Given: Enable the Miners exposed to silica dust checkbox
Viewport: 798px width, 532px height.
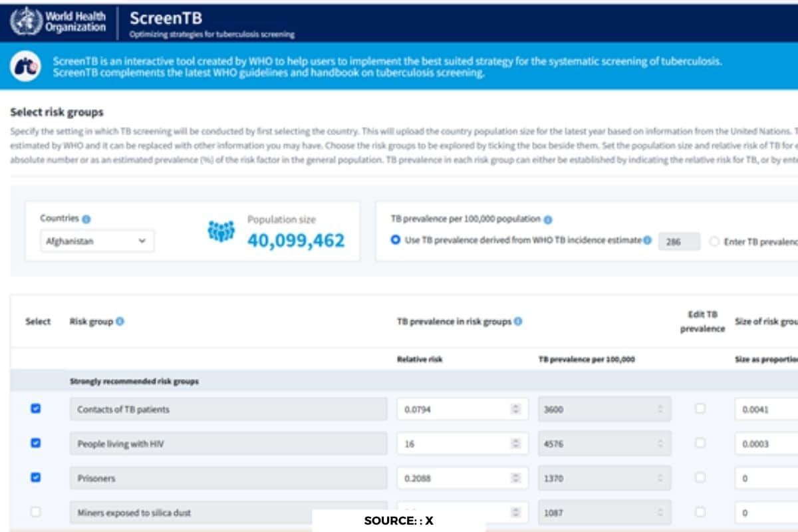Looking at the screenshot, I should [x=35, y=512].
